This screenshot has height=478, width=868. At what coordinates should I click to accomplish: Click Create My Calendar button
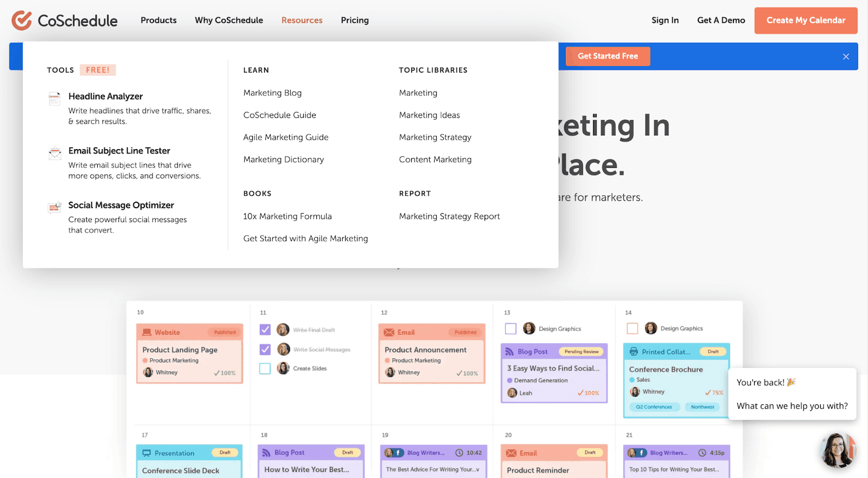click(x=806, y=21)
